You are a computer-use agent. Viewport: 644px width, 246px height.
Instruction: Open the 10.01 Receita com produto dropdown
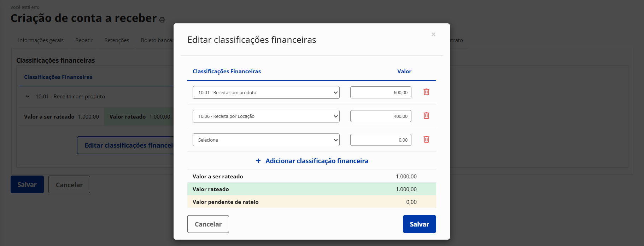[266, 92]
